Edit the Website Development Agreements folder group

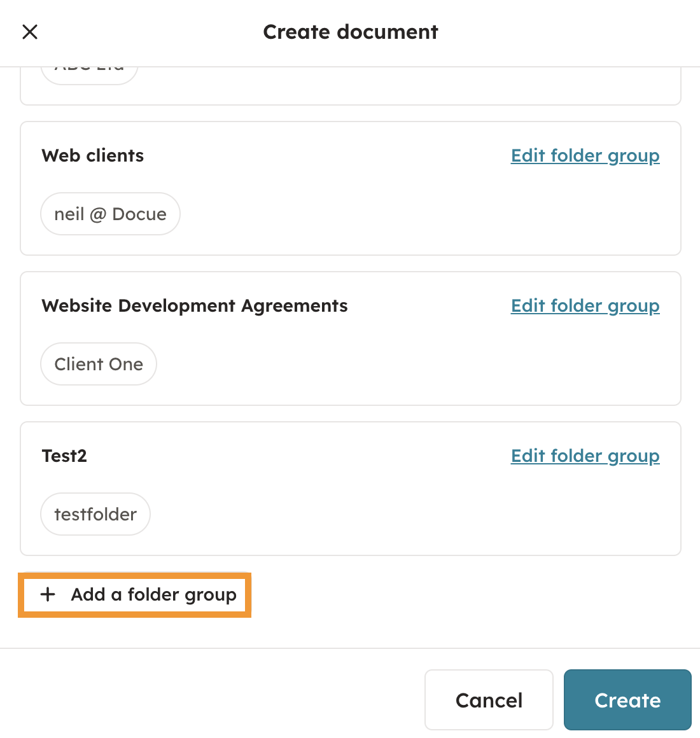click(x=585, y=306)
